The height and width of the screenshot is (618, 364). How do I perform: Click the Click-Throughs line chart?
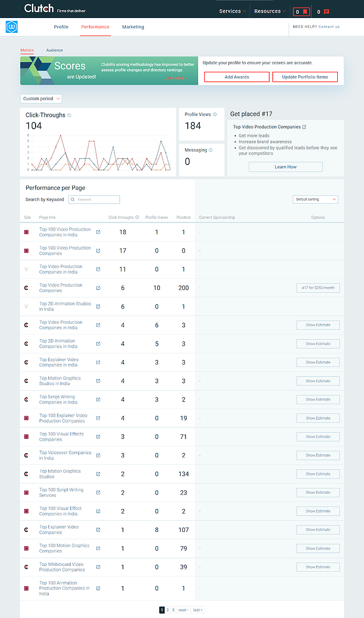(98, 152)
